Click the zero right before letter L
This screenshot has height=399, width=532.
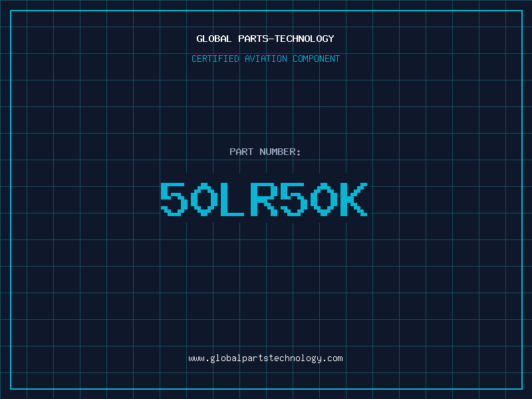tap(204, 199)
